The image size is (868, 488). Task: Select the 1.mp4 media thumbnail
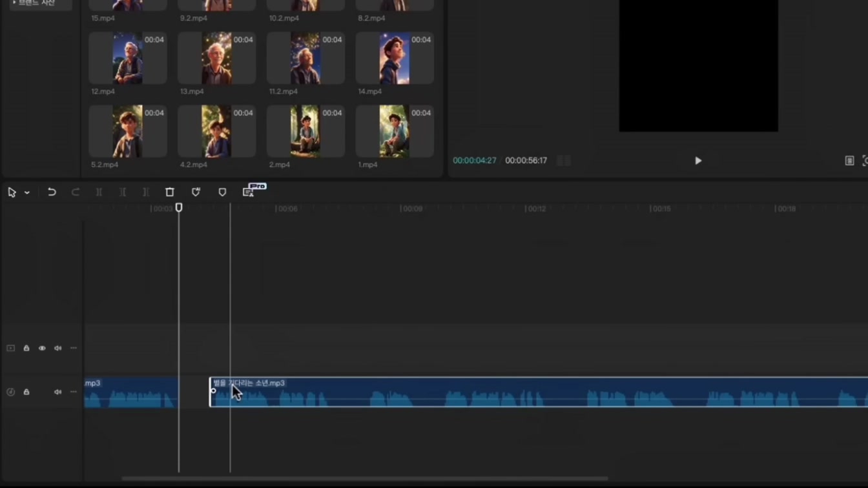coord(395,132)
